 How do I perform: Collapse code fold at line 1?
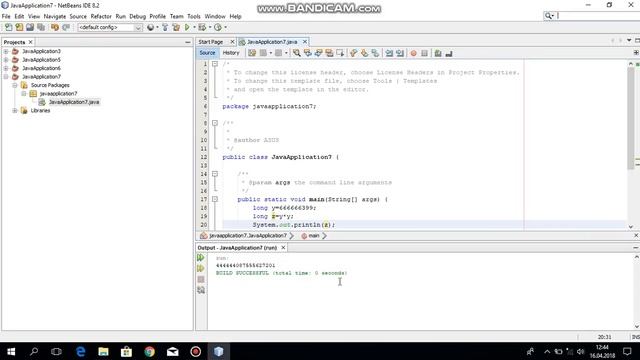[215, 64]
